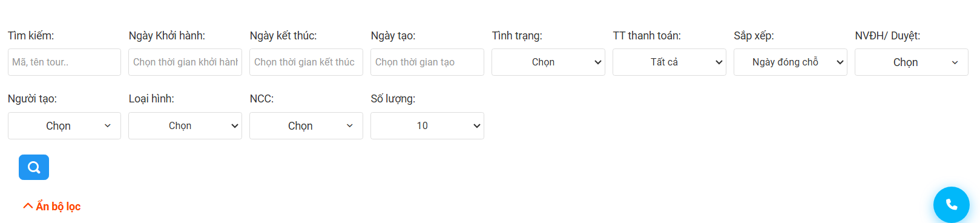Click the Số lượng label

[393, 99]
